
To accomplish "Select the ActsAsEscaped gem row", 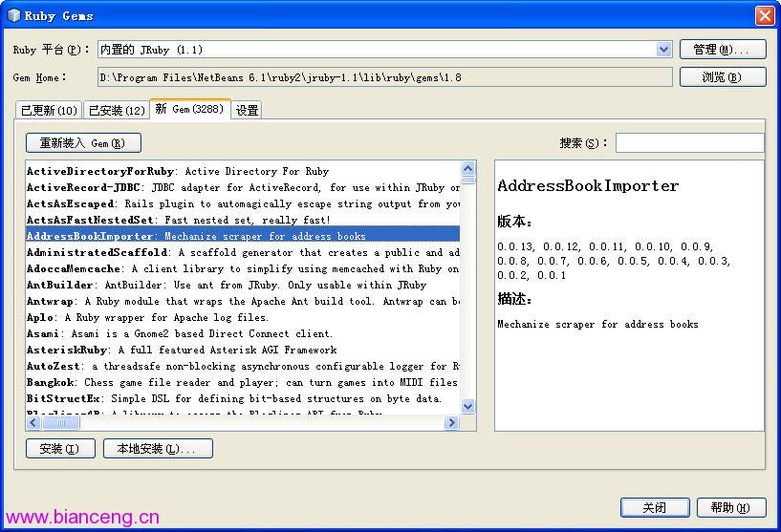I will tap(243, 203).
